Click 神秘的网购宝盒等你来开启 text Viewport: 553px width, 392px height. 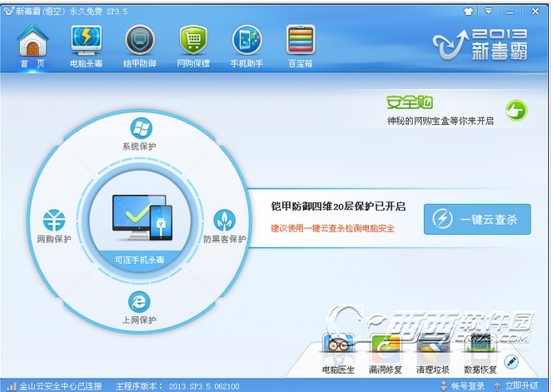point(440,121)
